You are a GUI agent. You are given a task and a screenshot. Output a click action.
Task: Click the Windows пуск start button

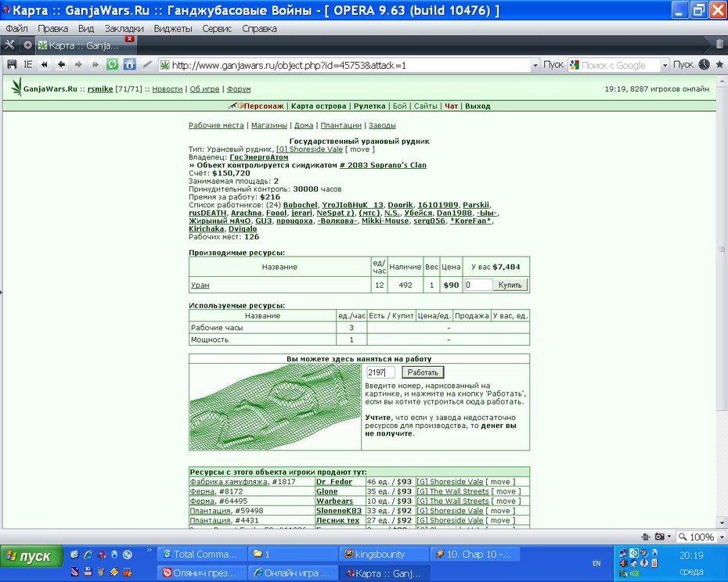[31, 556]
